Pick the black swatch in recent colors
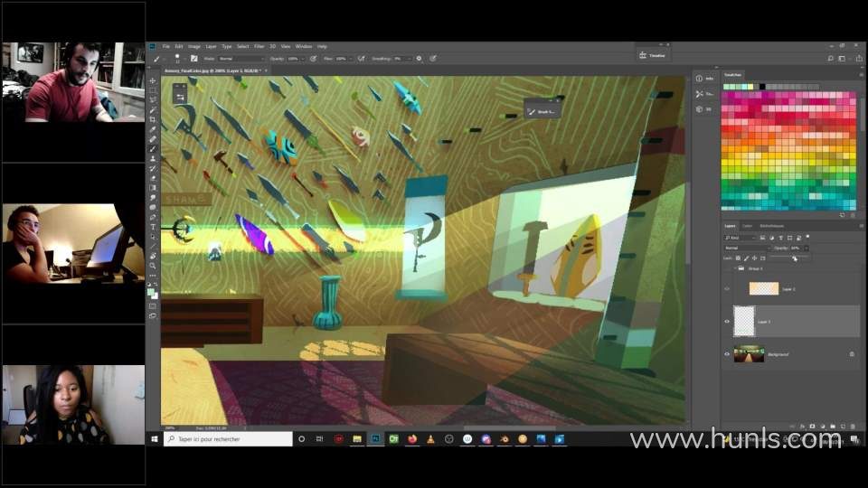Image resolution: width=868 pixels, height=488 pixels. [762, 87]
